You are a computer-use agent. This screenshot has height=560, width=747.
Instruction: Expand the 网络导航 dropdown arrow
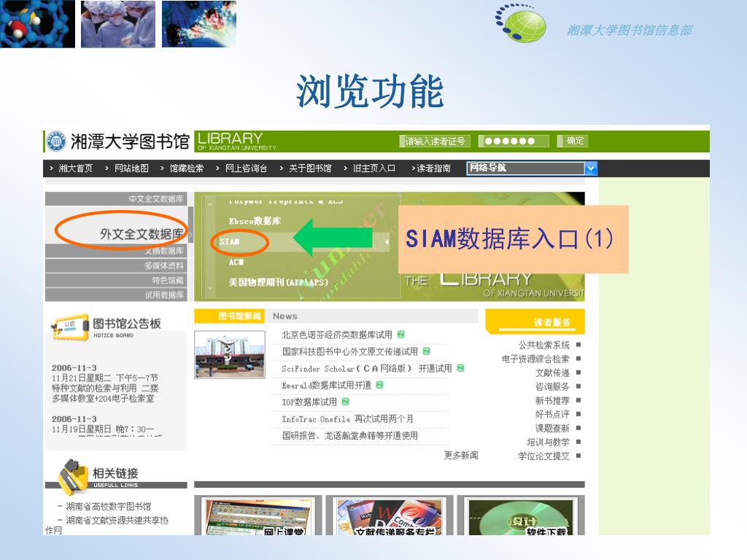pyautogui.click(x=591, y=168)
